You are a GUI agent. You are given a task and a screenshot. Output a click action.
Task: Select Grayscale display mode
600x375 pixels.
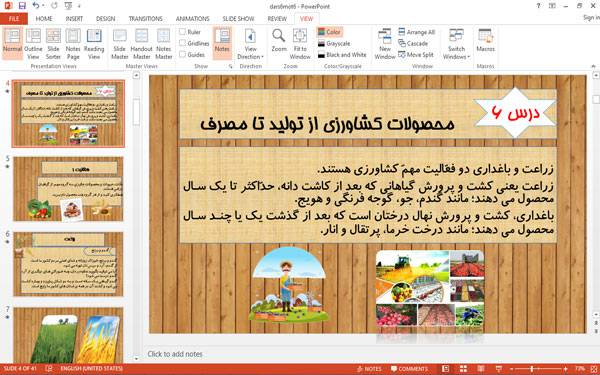coord(334,43)
